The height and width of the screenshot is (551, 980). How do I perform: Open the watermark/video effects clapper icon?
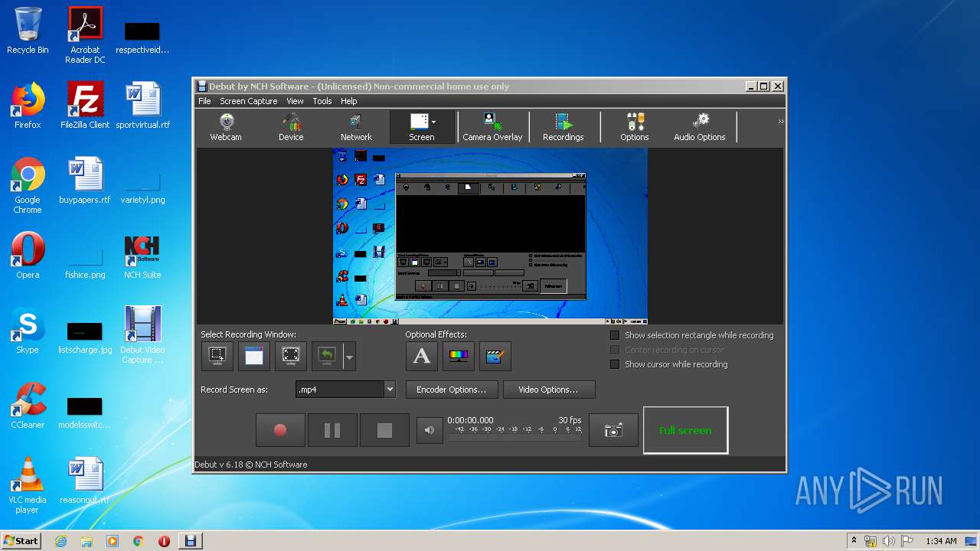[495, 356]
